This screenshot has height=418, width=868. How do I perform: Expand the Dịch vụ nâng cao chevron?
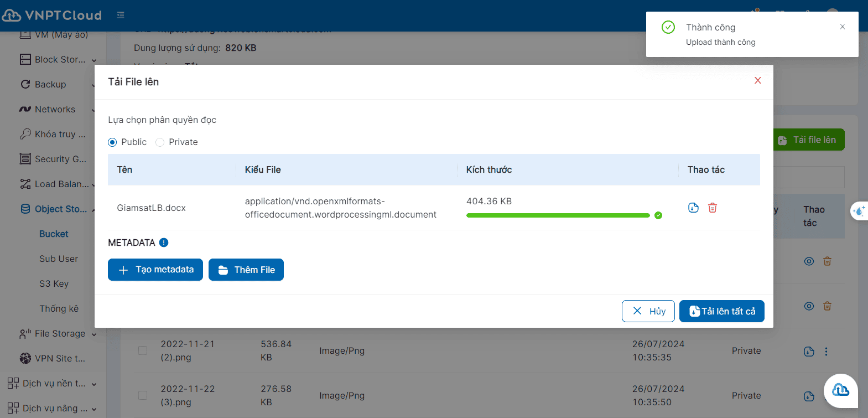point(94,409)
